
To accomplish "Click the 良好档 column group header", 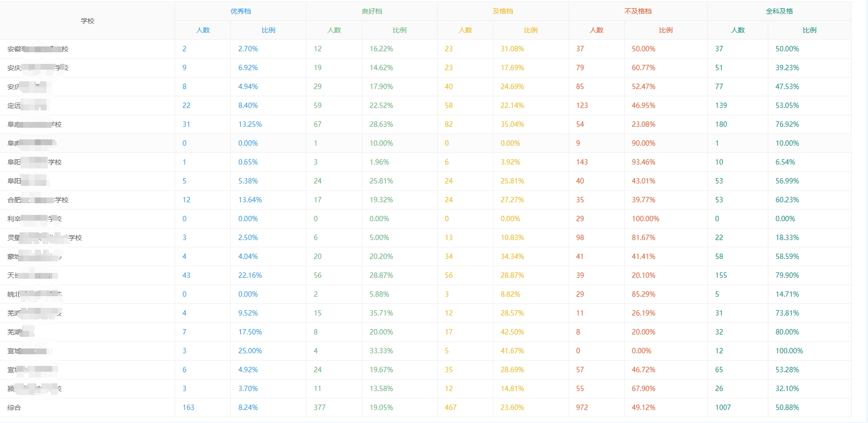I will (372, 11).
